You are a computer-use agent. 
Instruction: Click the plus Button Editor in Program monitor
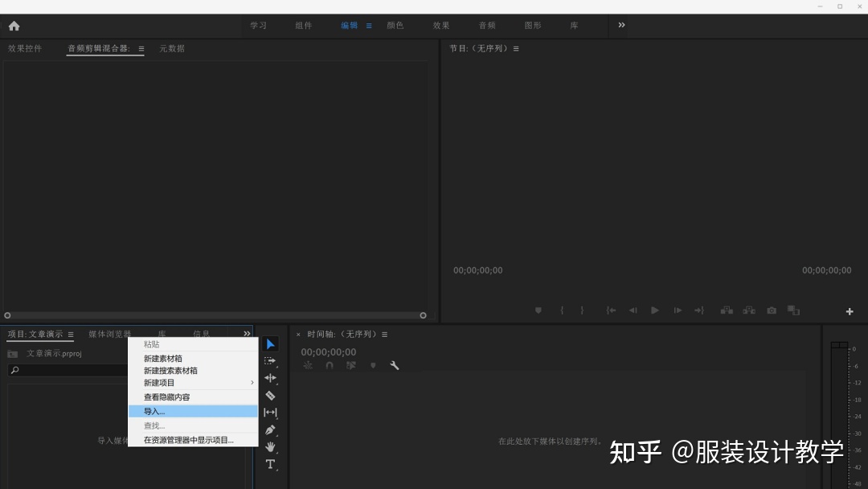tap(849, 310)
